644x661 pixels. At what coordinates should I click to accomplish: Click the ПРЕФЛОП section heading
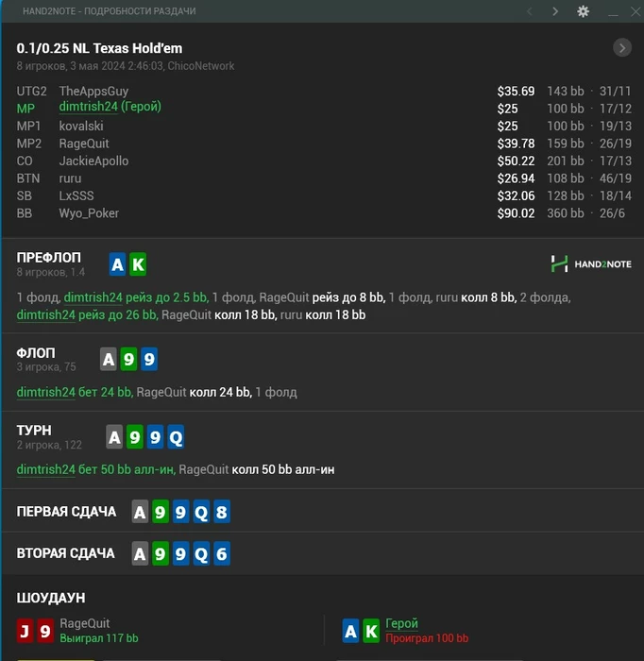pos(48,258)
